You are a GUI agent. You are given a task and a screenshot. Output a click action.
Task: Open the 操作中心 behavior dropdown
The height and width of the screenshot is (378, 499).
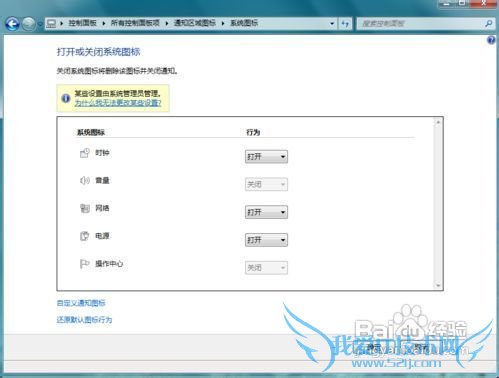[266, 268]
